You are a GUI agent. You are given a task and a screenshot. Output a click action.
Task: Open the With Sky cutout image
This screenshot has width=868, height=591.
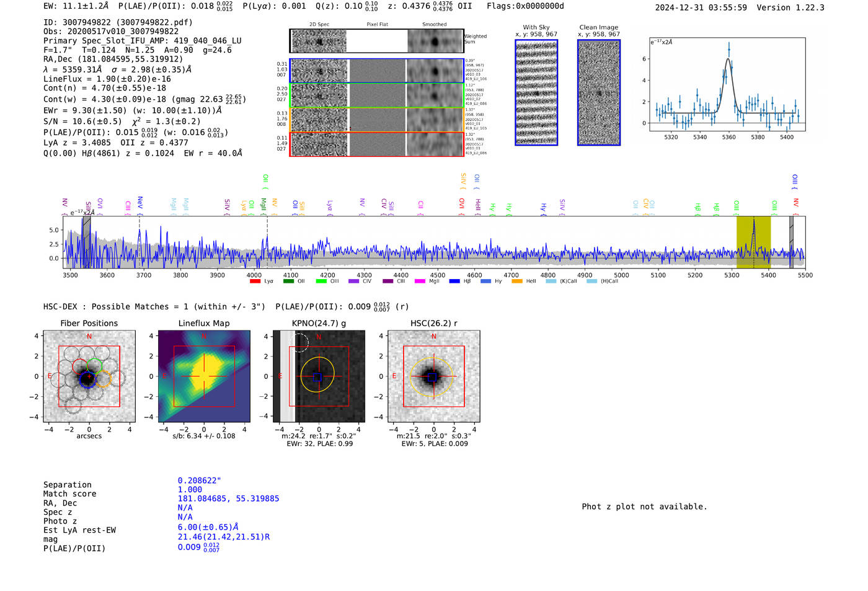[536, 92]
